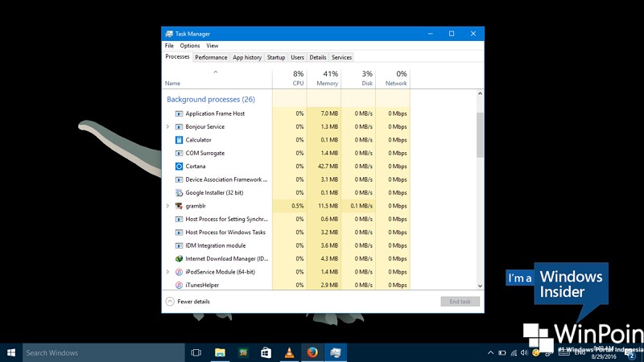This screenshot has width=644, height=362.
Task: Switch to the Performance tab
Action: point(211,57)
